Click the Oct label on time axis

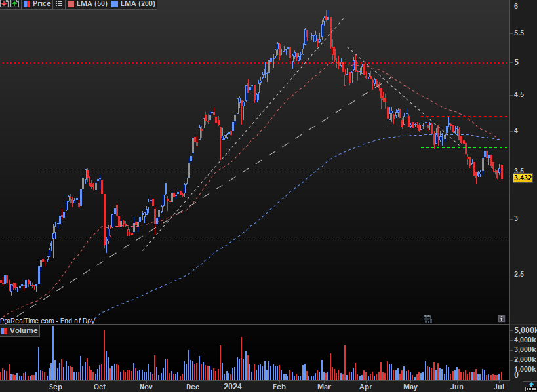click(100, 387)
